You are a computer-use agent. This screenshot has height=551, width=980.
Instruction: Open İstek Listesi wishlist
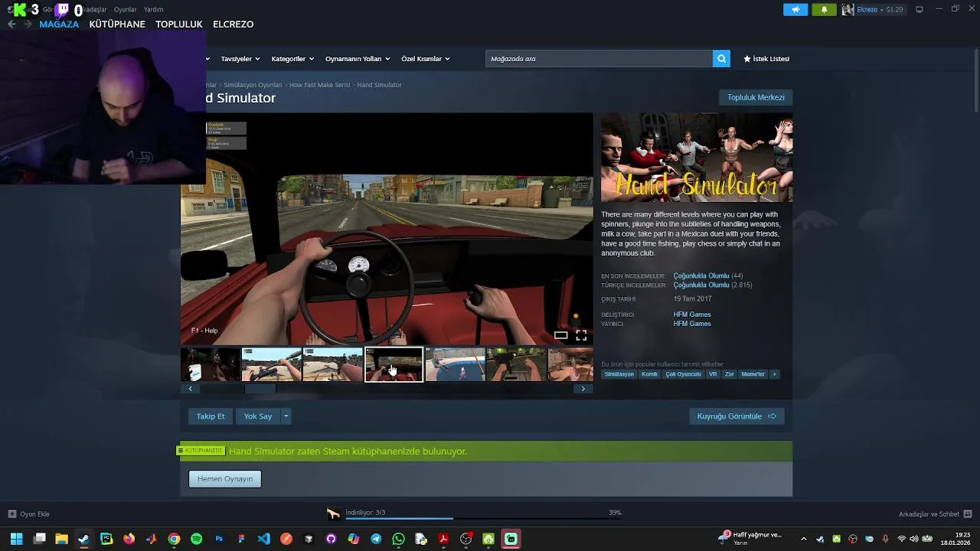(x=766, y=59)
